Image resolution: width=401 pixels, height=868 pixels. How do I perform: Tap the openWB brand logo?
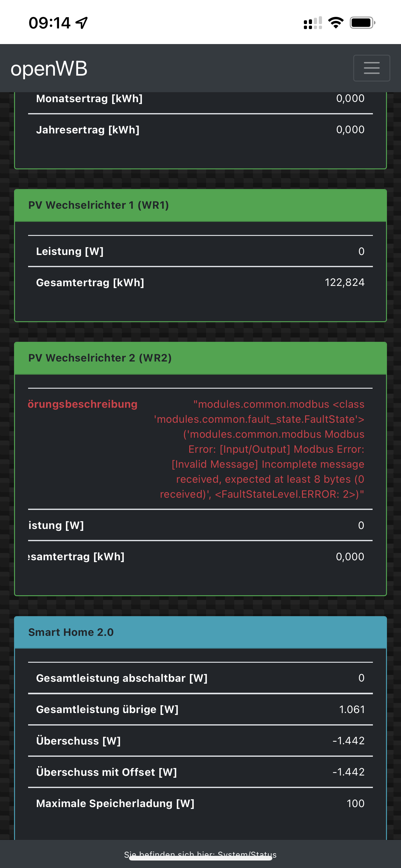tap(49, 68)
